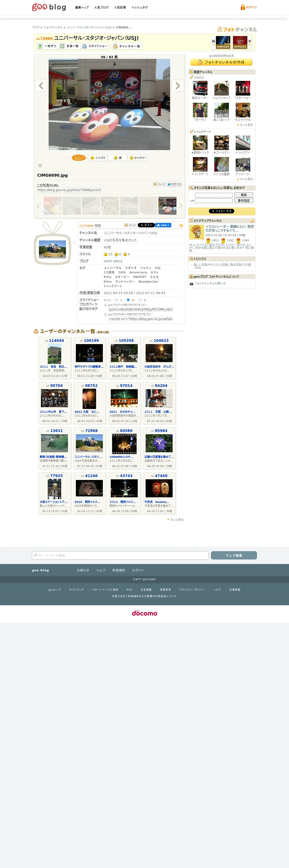The width and height of the screenshot is (289, 868).
Task: Open the プライバシーポリシー footer link
Action: [x=192, y=590]
